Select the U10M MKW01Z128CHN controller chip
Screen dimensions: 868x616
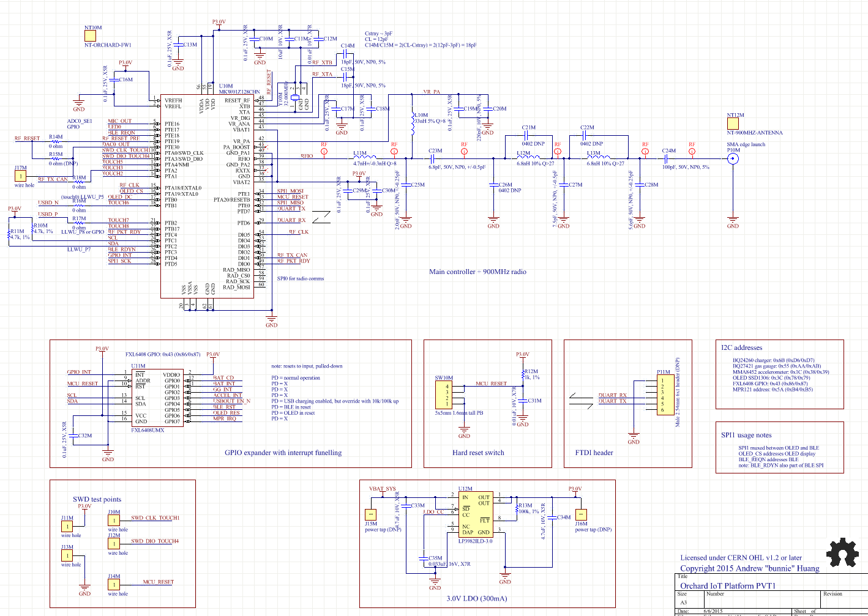click(208, 196)
